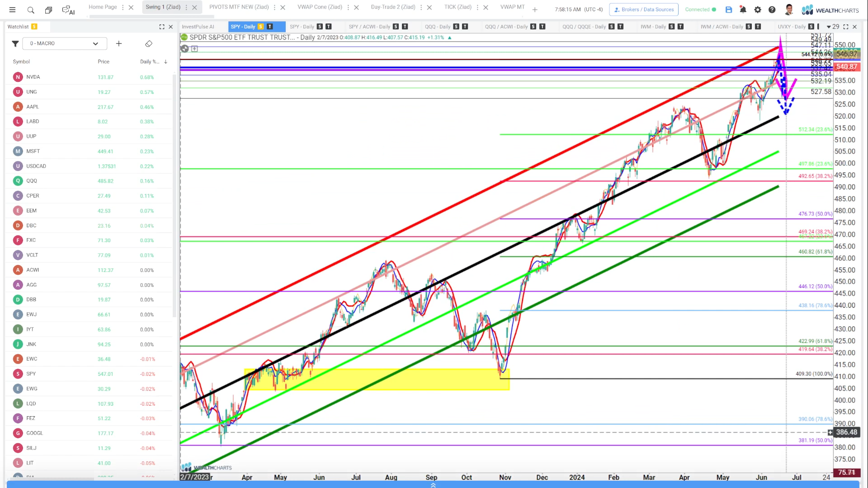Viewport: 868px width, 488px height.
Task: Open the 0 - MACRO watchlist dropdown
Action: tap(65, 43)
